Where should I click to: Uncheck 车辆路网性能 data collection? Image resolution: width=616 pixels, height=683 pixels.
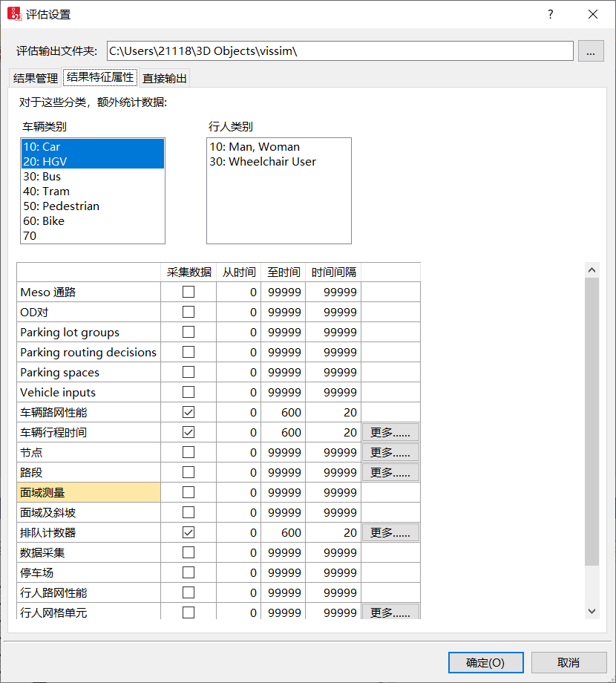click(189, 413)
